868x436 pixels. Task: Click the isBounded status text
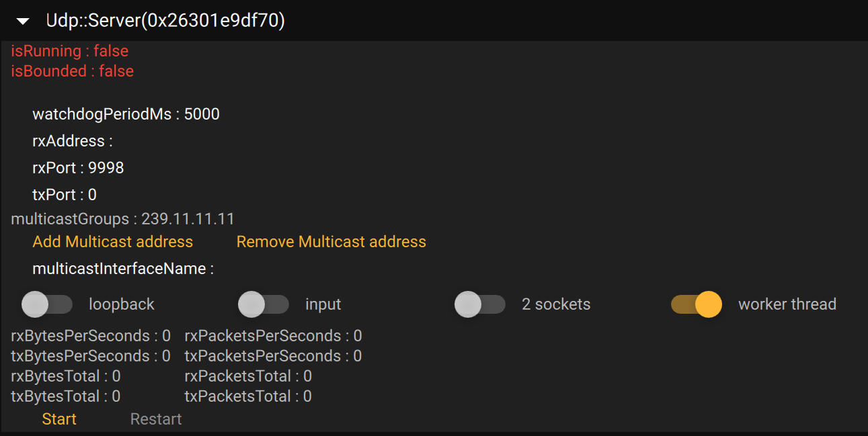coord(72,71)
